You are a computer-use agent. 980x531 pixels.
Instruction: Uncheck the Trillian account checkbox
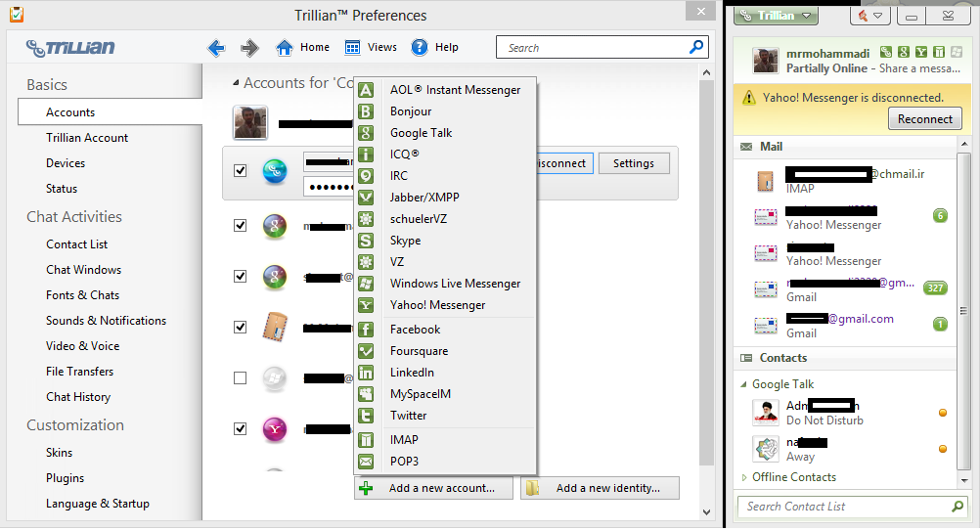pyautogui.click(x=240, y=170)
